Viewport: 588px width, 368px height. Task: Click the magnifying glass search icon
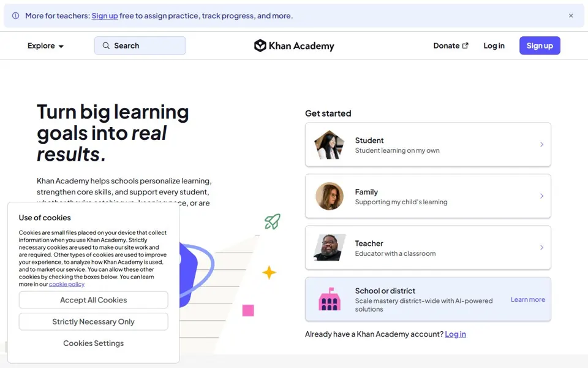point(106,45)
